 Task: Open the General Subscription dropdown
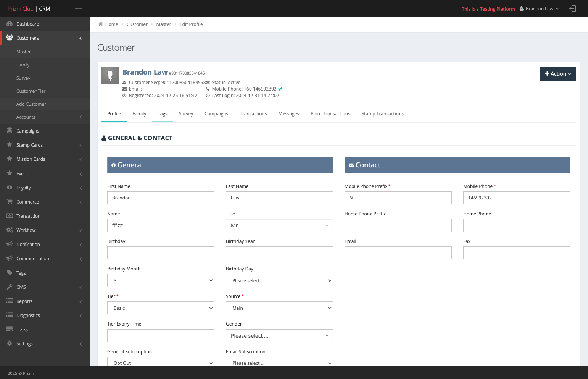click(161, 362)
